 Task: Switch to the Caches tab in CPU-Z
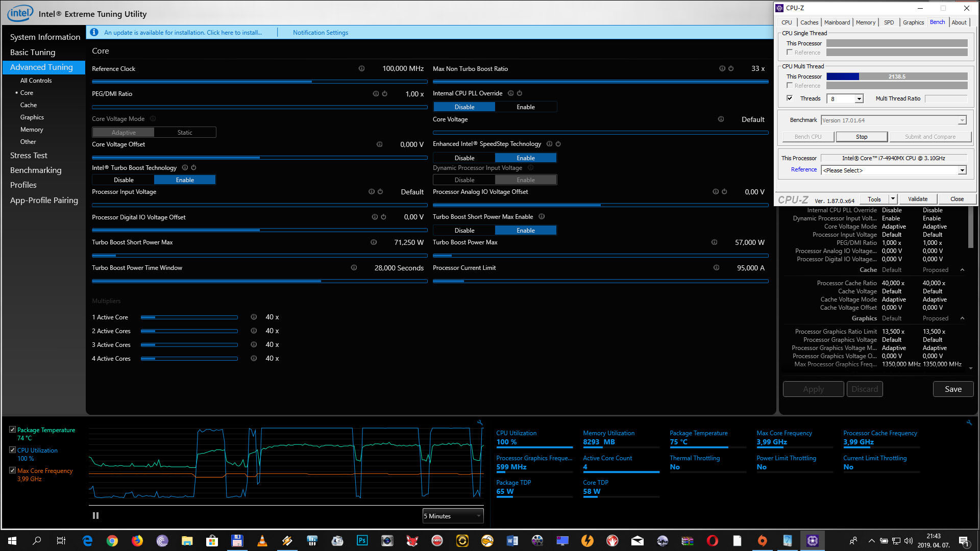pos(809,22)
